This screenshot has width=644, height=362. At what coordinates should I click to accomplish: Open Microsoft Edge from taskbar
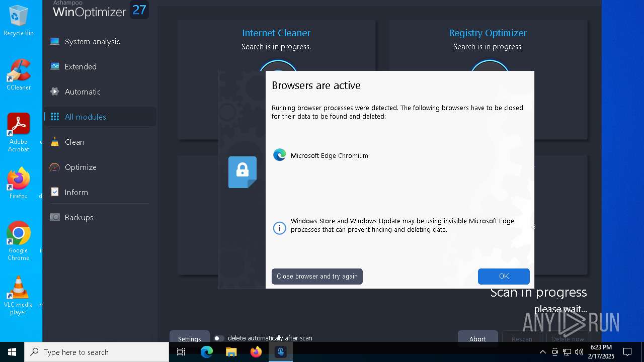tap(207, 352)
